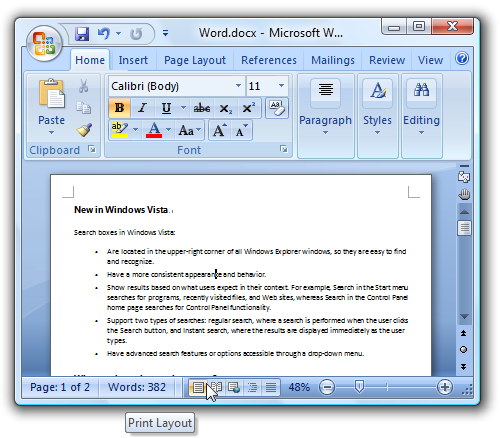Screen dimensions: 500x438
Task: Open the Editing group menu
Action: click(x=422, y=116)
